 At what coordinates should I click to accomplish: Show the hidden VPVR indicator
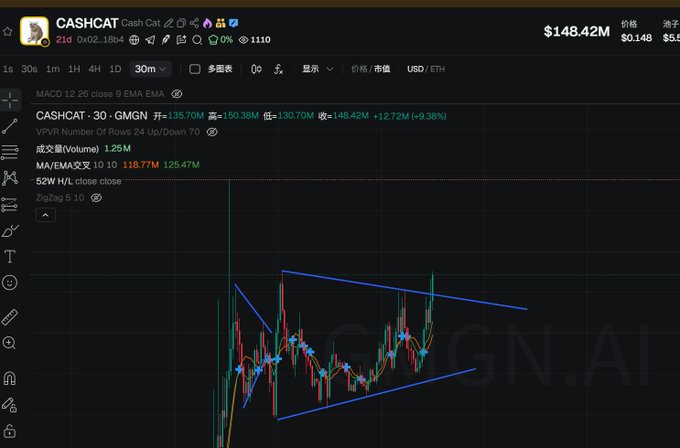[x=212, y=132]
